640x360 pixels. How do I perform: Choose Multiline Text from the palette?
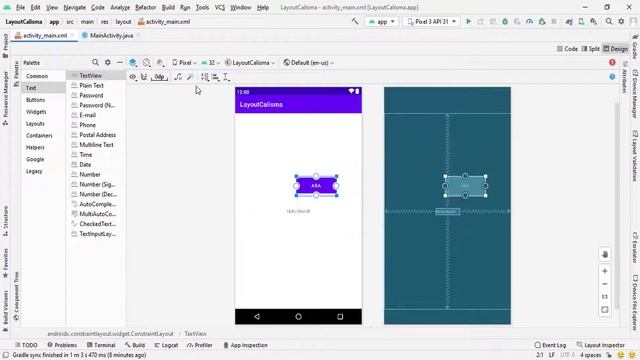pos(96,144)
